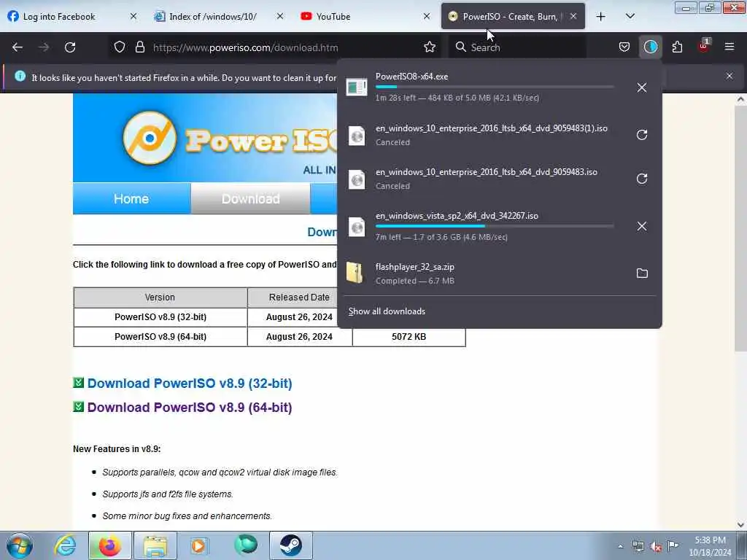
Task: Open the Firefox hamburger menu
Action: point(729,47)
